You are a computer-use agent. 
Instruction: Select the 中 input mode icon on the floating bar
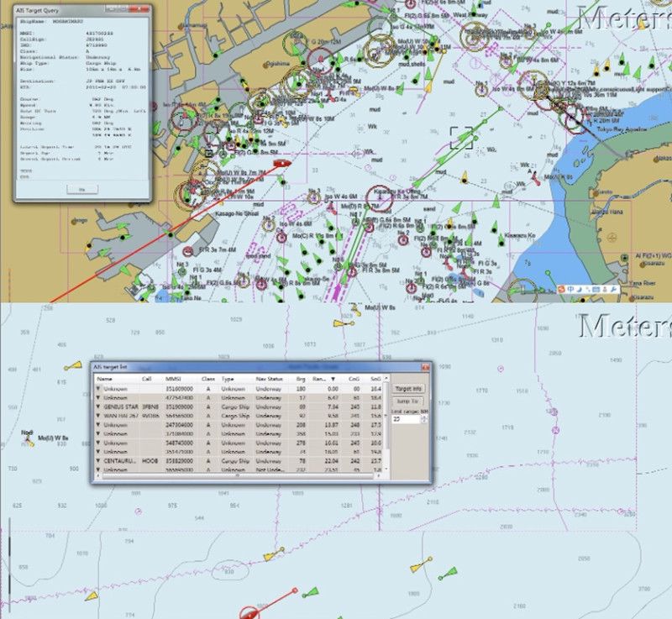coord(570,289)
